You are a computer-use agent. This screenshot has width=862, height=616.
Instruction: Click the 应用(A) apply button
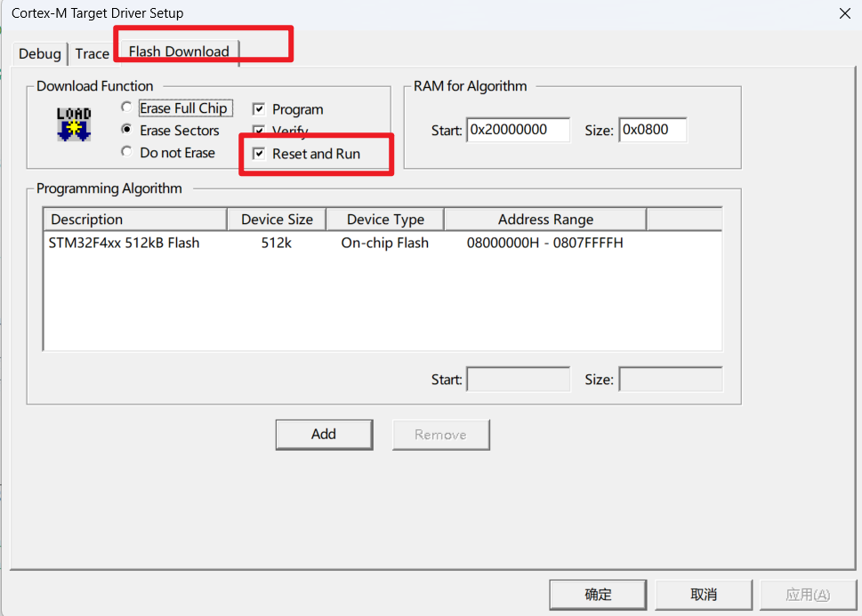click(808, 594)
